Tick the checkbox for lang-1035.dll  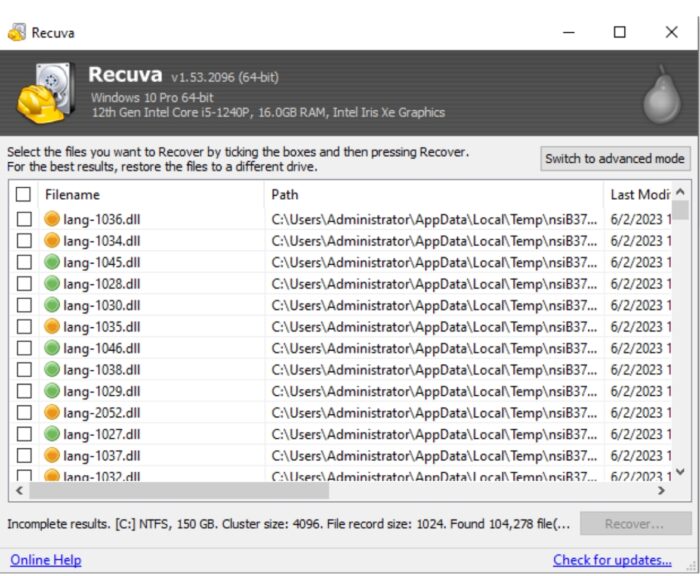tap(24, 326)
